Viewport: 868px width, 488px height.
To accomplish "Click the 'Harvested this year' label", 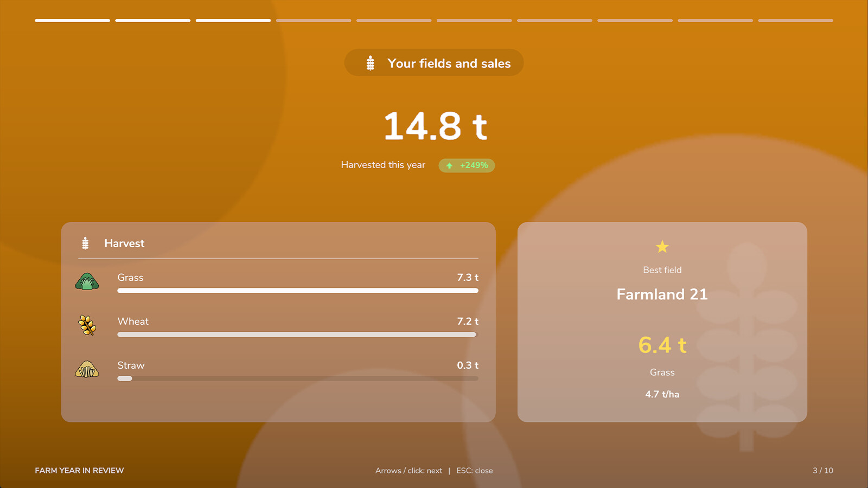I will click(383, 165).
